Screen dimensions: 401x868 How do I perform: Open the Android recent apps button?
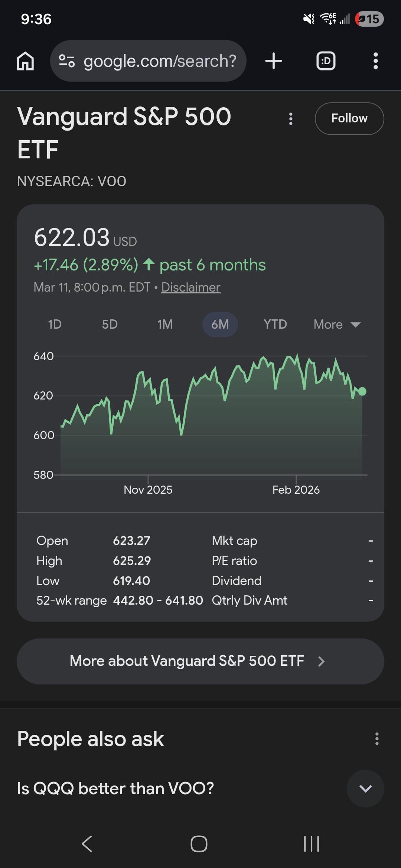coord(311,844)
